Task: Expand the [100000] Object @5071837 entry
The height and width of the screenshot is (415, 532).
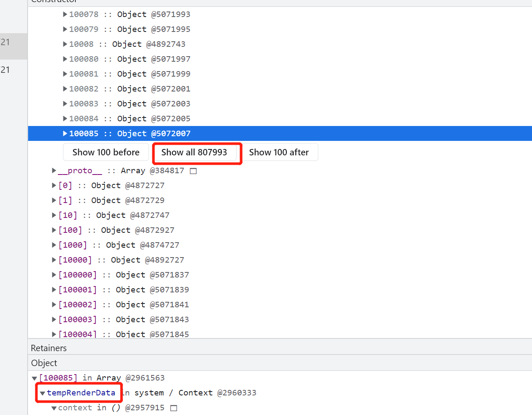Action: [x=54, y=275]
